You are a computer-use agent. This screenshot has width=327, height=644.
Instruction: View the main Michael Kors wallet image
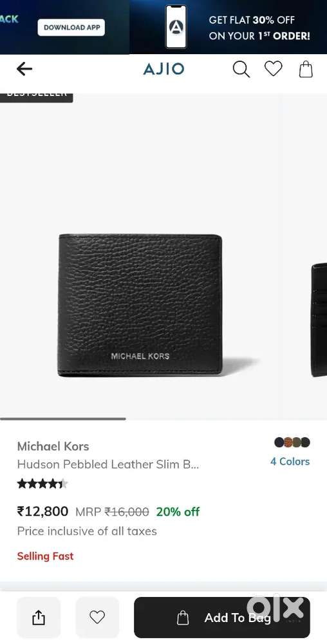click(x=140, y=305)
